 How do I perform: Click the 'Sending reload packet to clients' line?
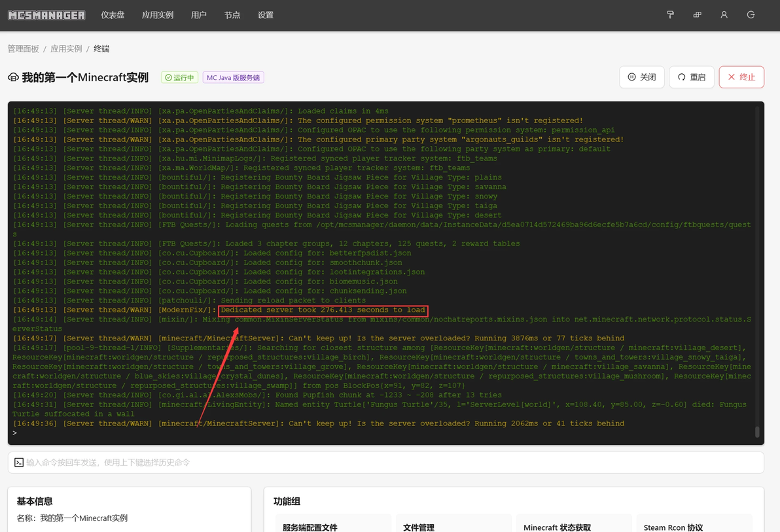click(189, 300)
